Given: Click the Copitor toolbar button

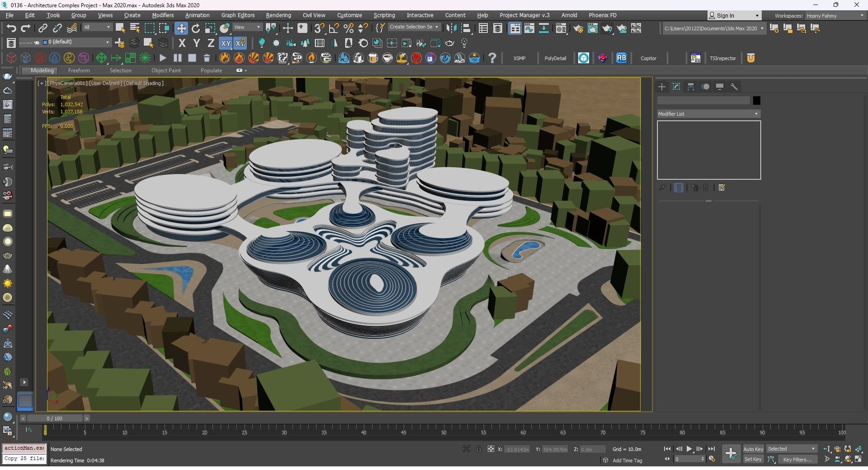Looking at the screenshot, I should pyautogui.click(x=648, y=58).
